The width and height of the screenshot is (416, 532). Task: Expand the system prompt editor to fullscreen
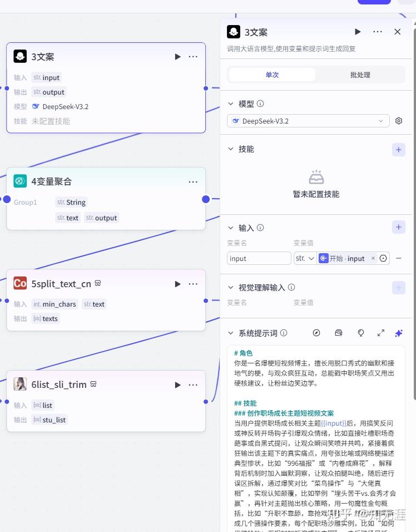click(x=381, y=333)
